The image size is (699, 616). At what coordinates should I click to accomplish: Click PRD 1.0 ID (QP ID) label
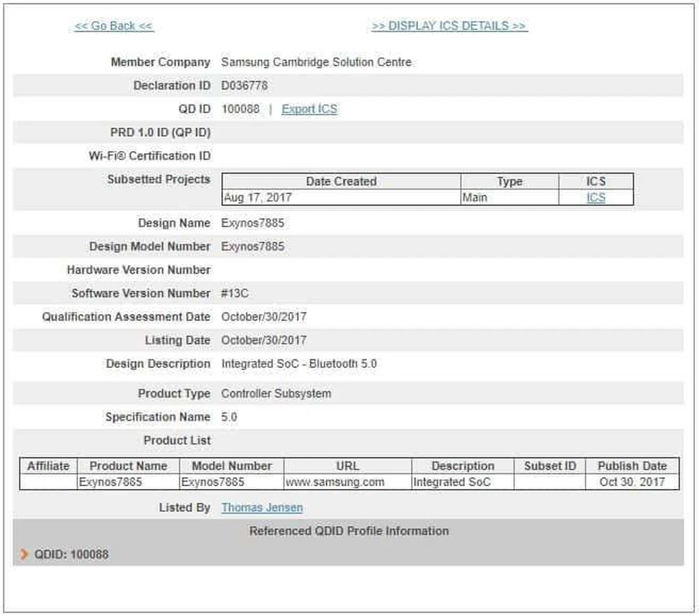coord(160,132)
